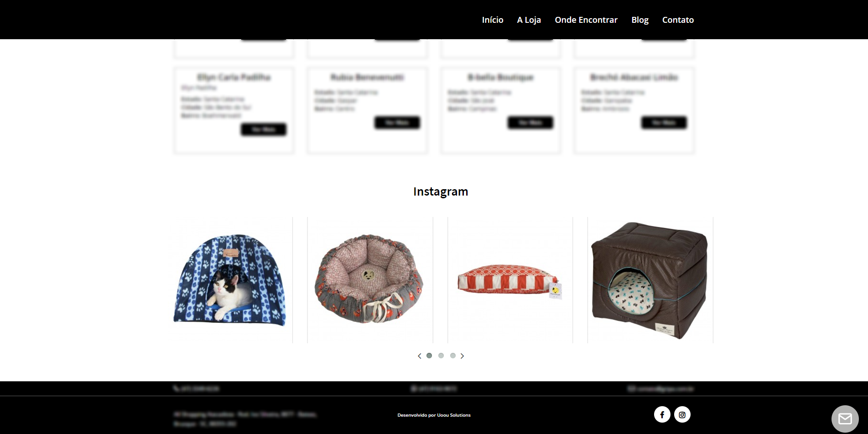This screenshot has height=434, width=868.
Task: Open the floating mail envelope button
Action: tap(845, 419)
